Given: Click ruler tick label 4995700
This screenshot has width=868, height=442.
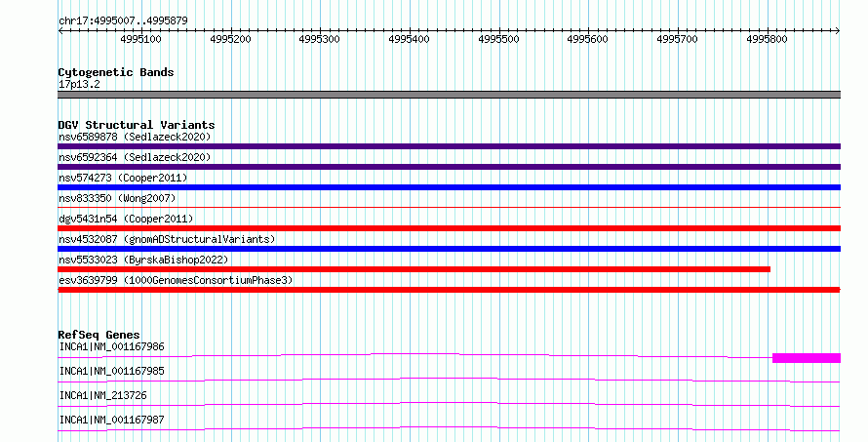Looking at the screenshot, I should click(x=678, y=39).
